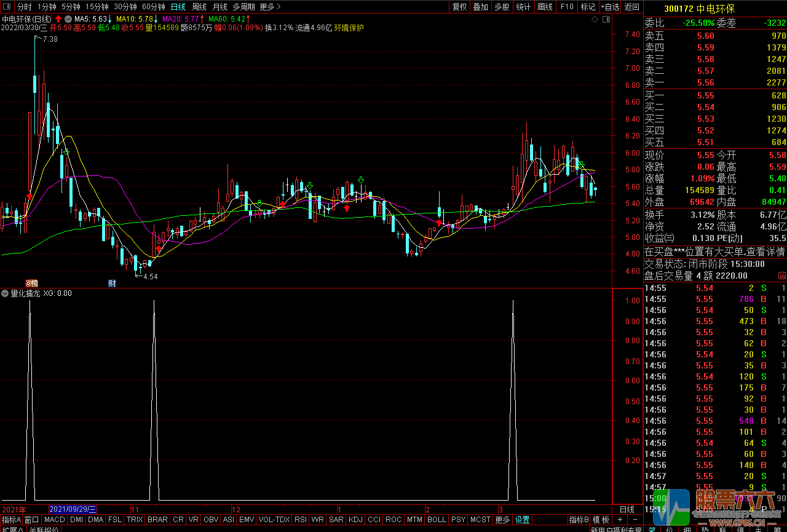Image resolution: width=787 pixels, height=532 pixels.
Task: Expand 更多 indicators at bottom bar
Action: point(502,520)
